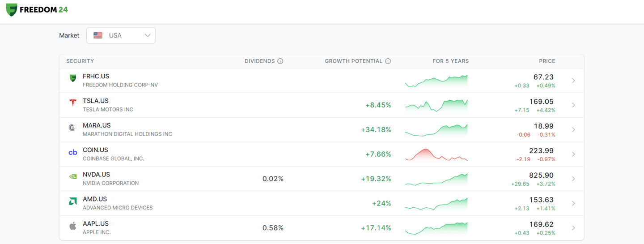Click Apple dividend value 0.58%

[x=273, y=228]
